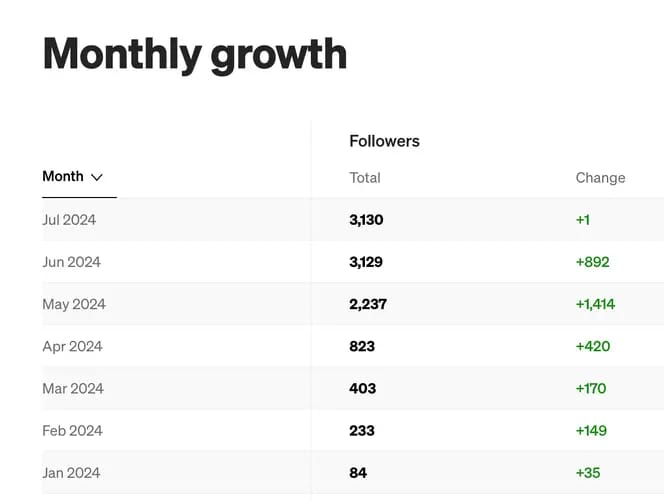Viewport: 664px width, 501px height.
Task: Click the 3,130 total followers value
Action: [x=366, y=220]
